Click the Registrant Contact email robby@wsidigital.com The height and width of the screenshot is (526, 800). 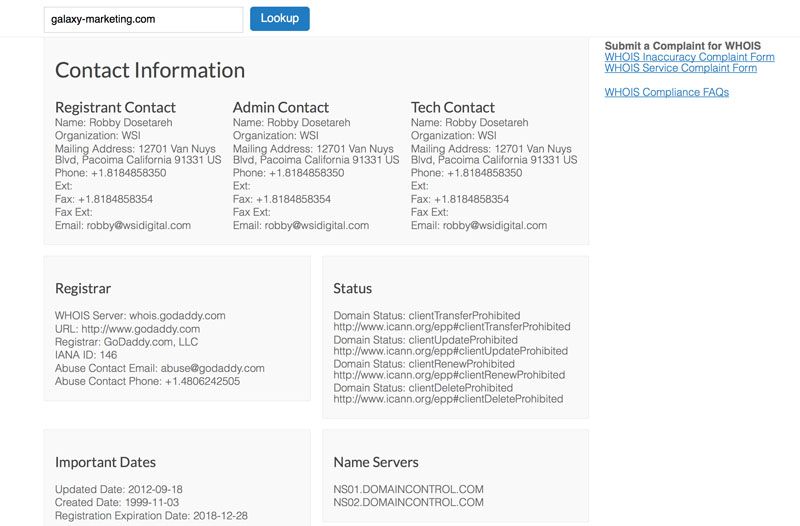(x=138, y=226)
